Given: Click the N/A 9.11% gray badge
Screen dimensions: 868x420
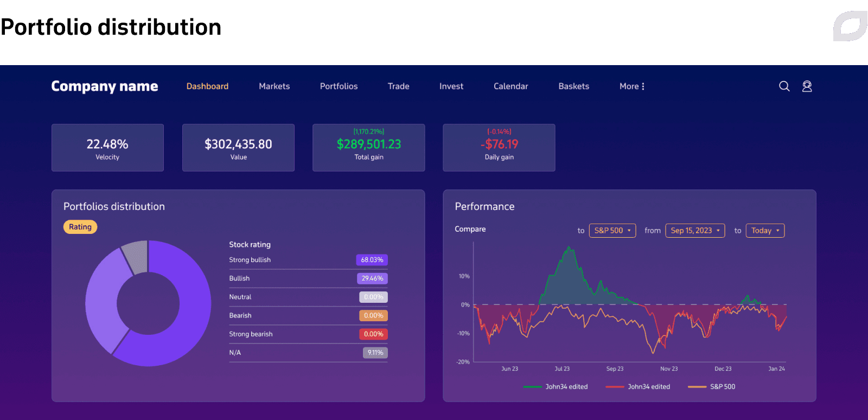Looking at the screenshot, I should pyautogui.click(x=375, y=353).
